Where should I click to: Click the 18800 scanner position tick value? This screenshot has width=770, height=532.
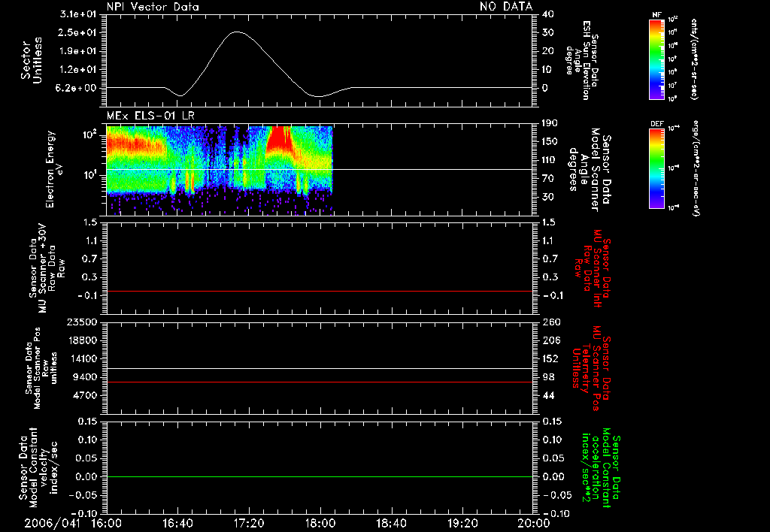pyautogui.click(x=81, y=340)
